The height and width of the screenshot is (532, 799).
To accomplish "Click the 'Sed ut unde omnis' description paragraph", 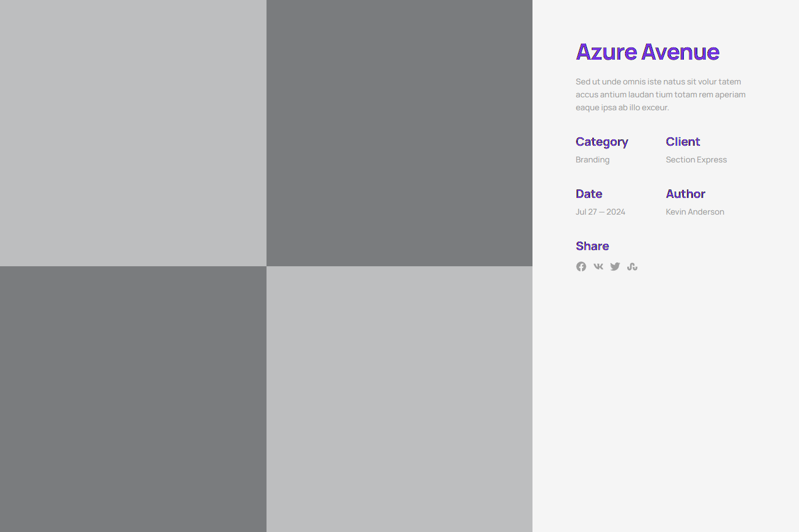I will tap(660, 95).
